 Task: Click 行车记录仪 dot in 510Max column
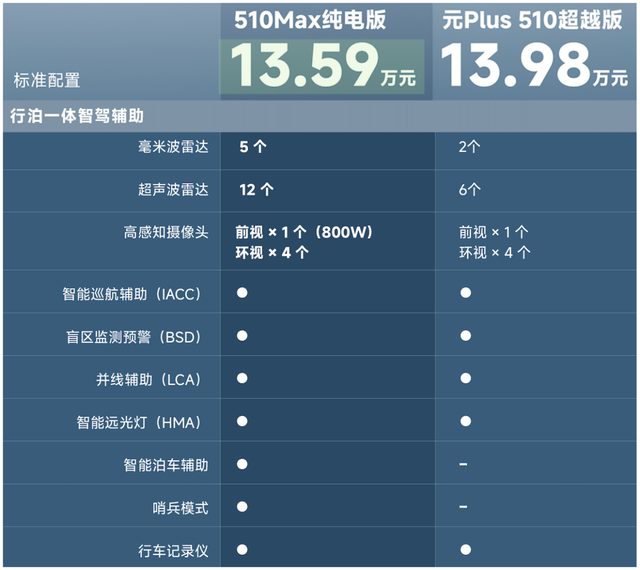pos(242,550)
